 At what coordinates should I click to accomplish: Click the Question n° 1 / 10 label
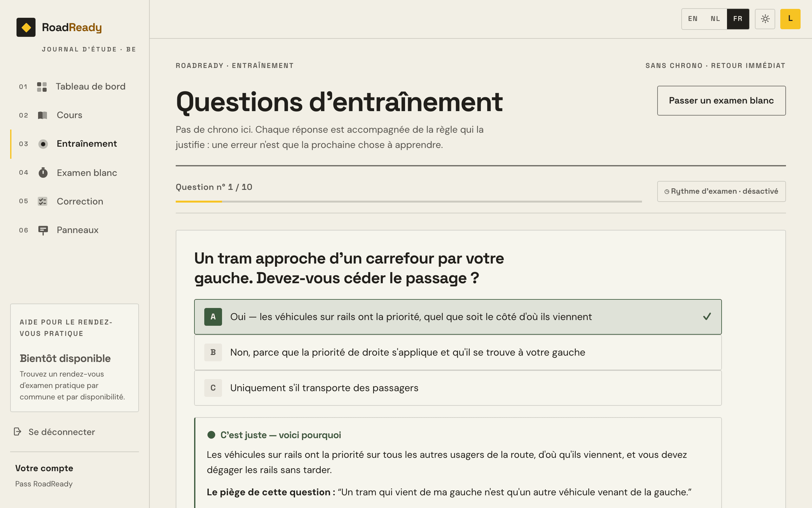pos(214,187)
